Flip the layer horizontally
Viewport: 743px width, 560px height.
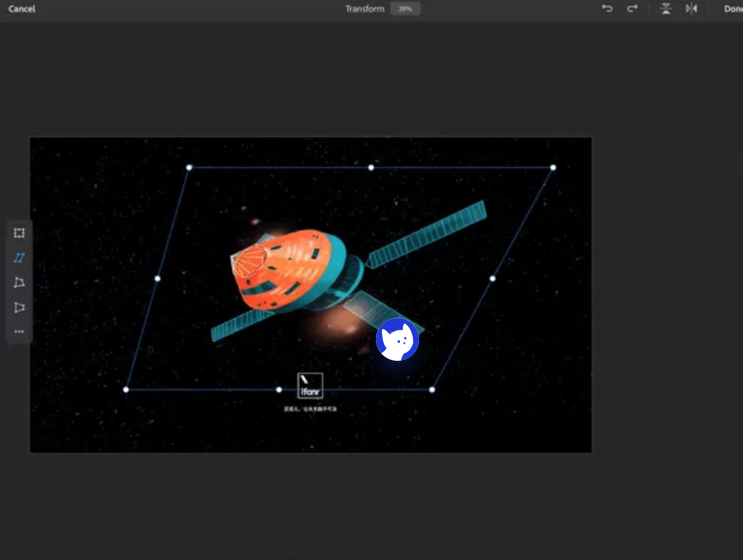pos(692,8)
